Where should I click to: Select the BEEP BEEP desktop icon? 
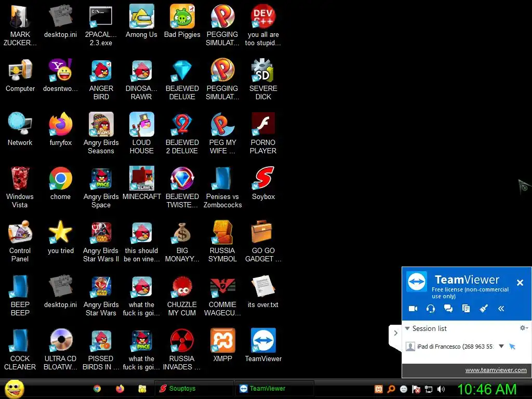[20, 295]
